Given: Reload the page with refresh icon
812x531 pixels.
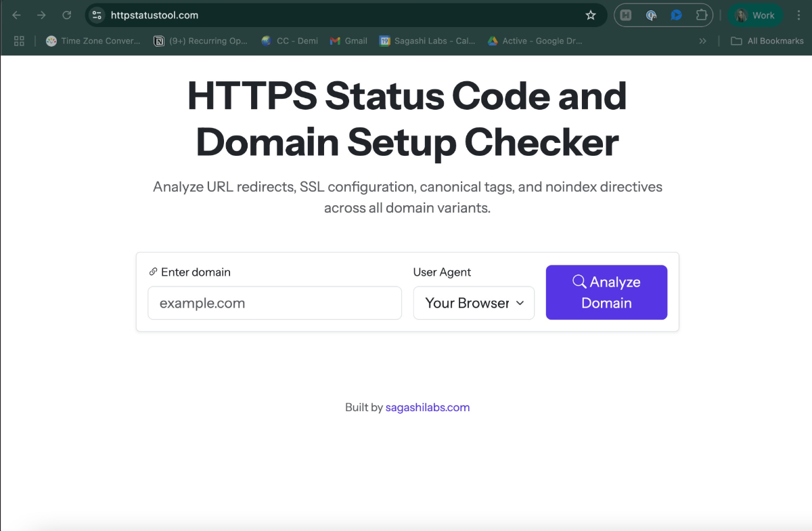Looking at the screenshot, I should [x=66, y=15].
